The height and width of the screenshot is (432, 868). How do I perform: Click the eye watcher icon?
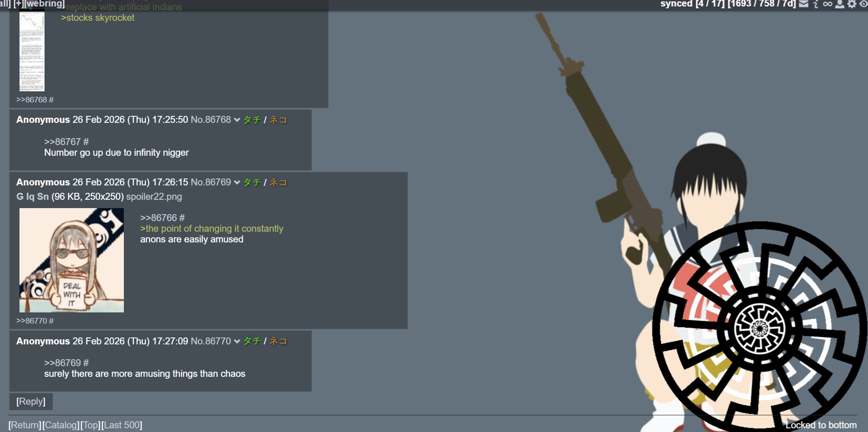click(863, 4)
